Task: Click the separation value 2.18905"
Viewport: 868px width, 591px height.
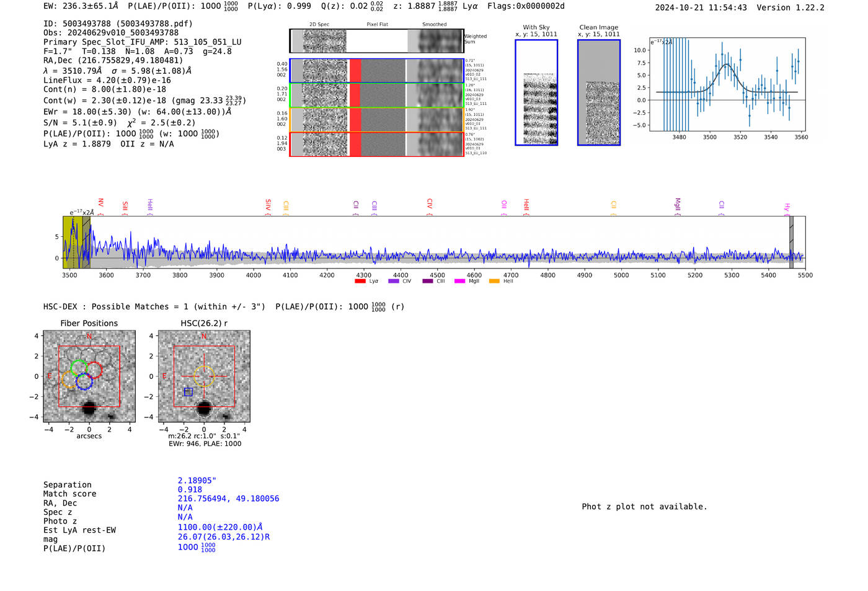Action: coord(197,481)
